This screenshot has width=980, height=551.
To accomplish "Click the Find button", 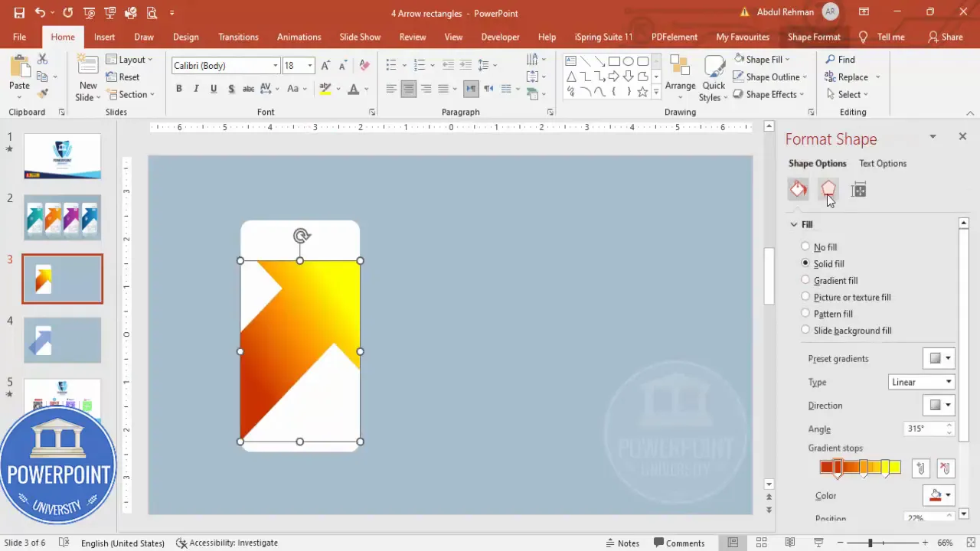I will pyautogui.click(x=839, y=59).
